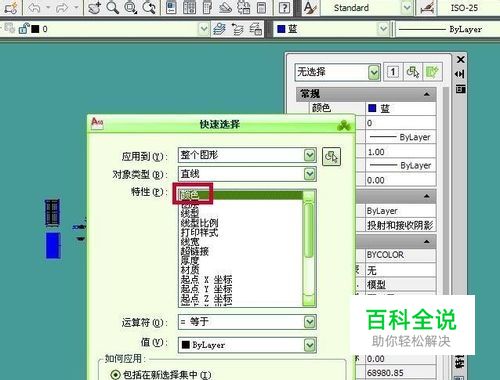The width and height of the screenshot is (500, 380).
Task: Select the Zoom Window tool
Action: [131, 7]
